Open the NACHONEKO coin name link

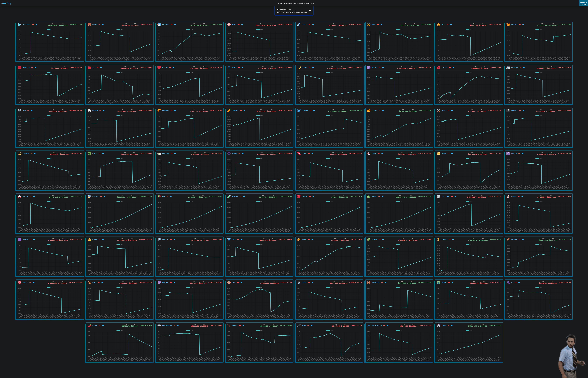click(x=377, y=325)
